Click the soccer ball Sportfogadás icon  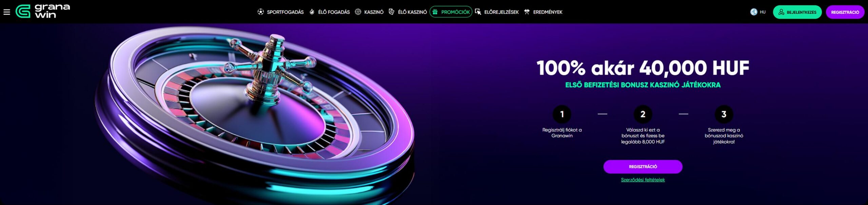(260, 12)
